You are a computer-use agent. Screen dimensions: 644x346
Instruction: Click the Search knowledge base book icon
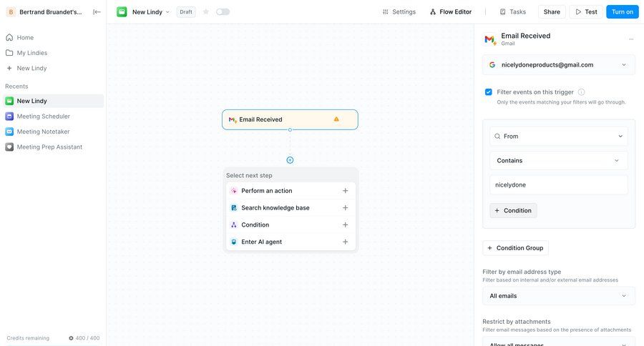click(x=234, y=208)
